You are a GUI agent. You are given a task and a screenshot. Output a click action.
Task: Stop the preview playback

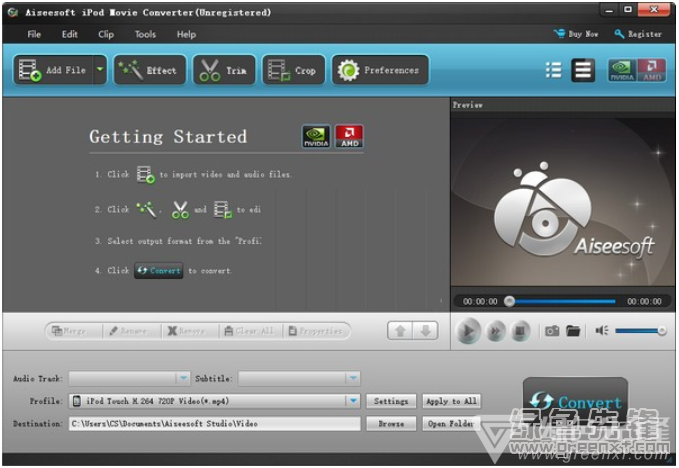(x=520, y=332)
